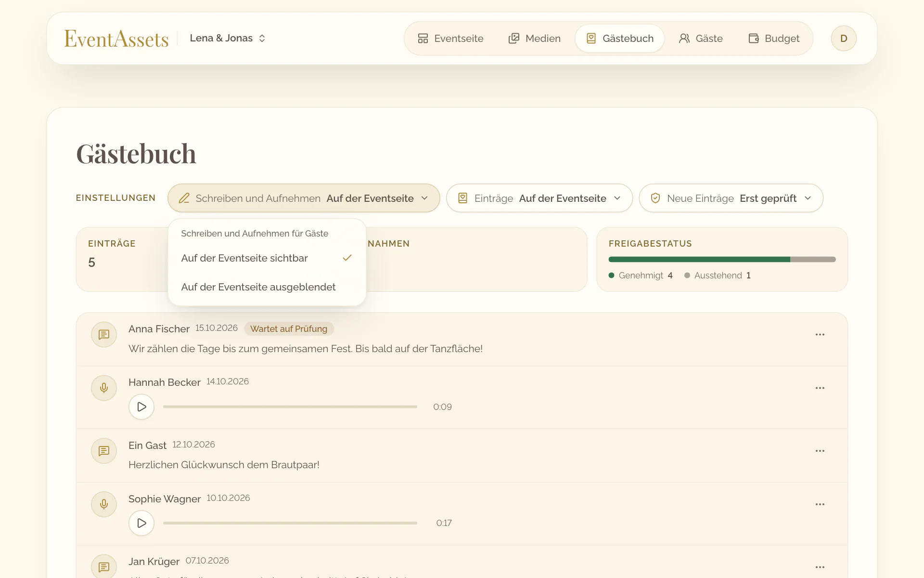Click the guestbook icon in Einträge dropdown
This screenshot has height=578, width=924.
click(462, 198)
